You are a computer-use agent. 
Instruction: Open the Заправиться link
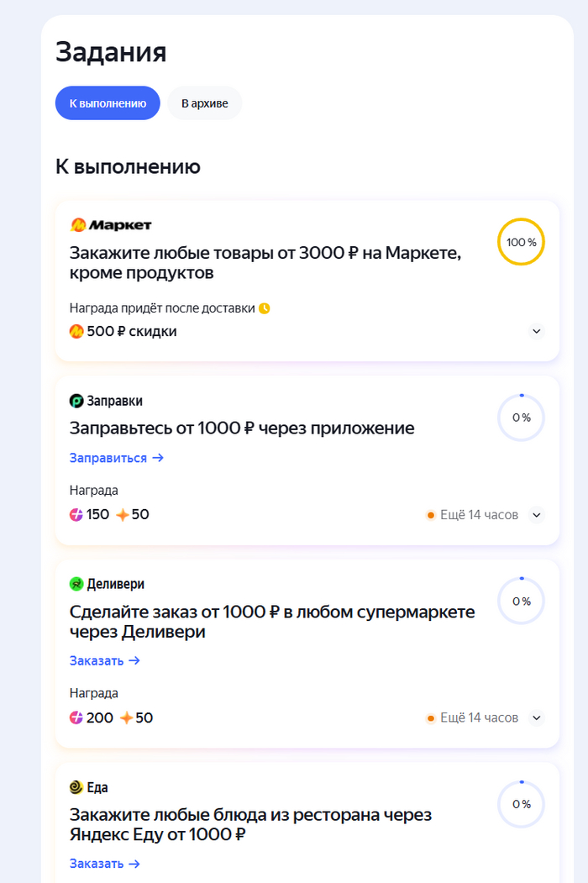point(116,458)
